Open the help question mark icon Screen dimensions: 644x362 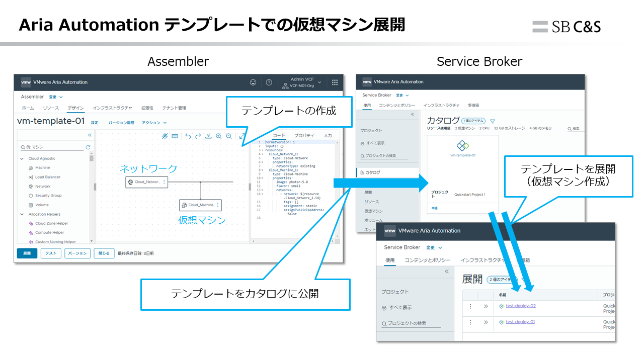269,82
